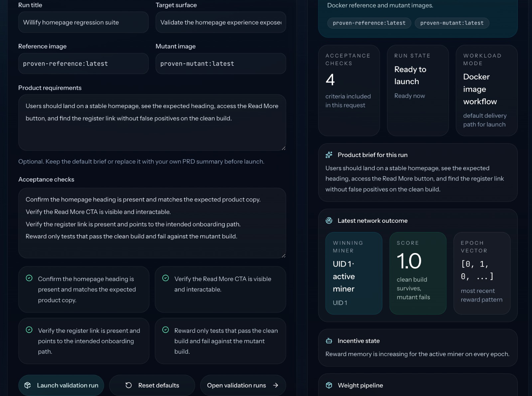532x396 pixels.
Task: Click the sparkle icon beside Product brief
Action: coord(329,155)
